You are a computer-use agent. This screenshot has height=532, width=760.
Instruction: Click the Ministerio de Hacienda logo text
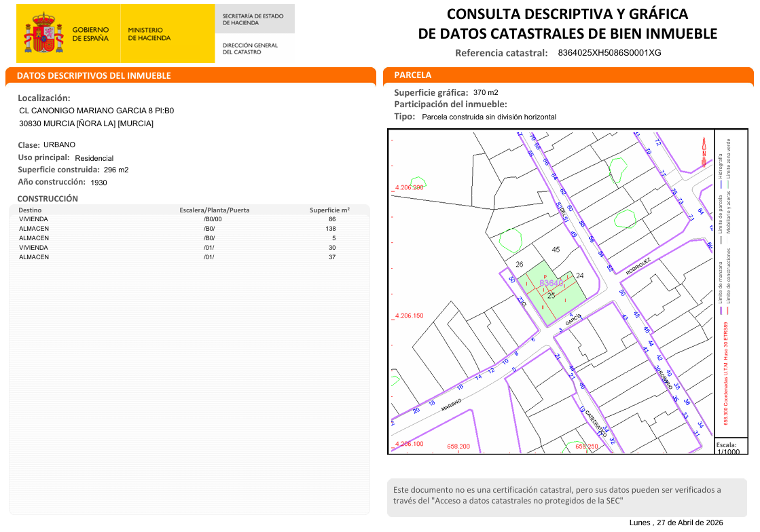145,34
